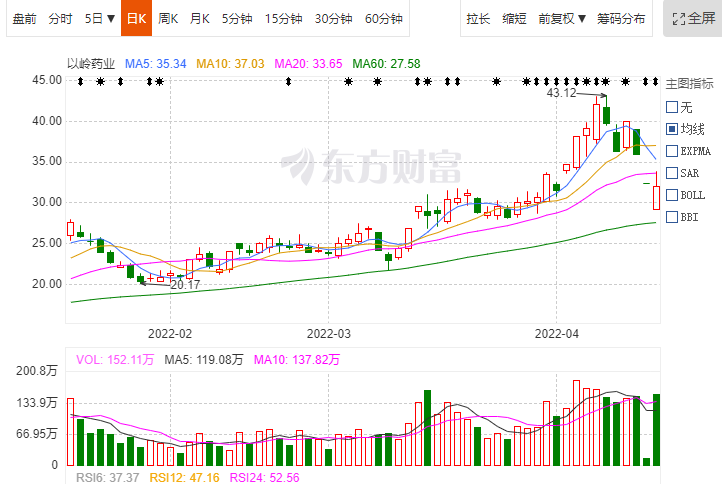722x484 pixels.
Task: Select the 月K monthly chart tab
Action: 200,18
